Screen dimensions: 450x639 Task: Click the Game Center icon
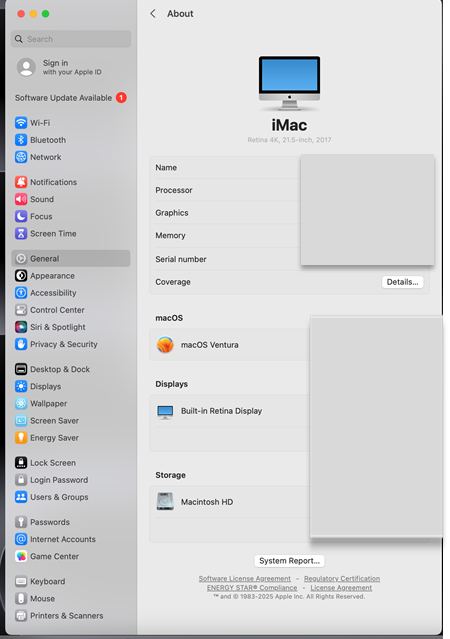coord(21,556)
